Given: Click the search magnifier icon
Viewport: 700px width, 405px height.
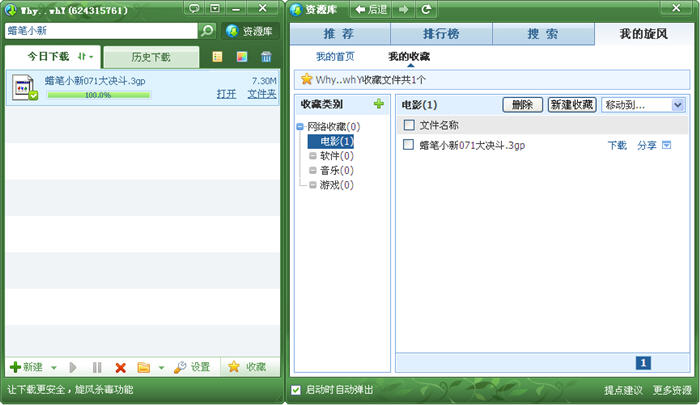Looking at the screenshot, I should [x=207, y=31].
